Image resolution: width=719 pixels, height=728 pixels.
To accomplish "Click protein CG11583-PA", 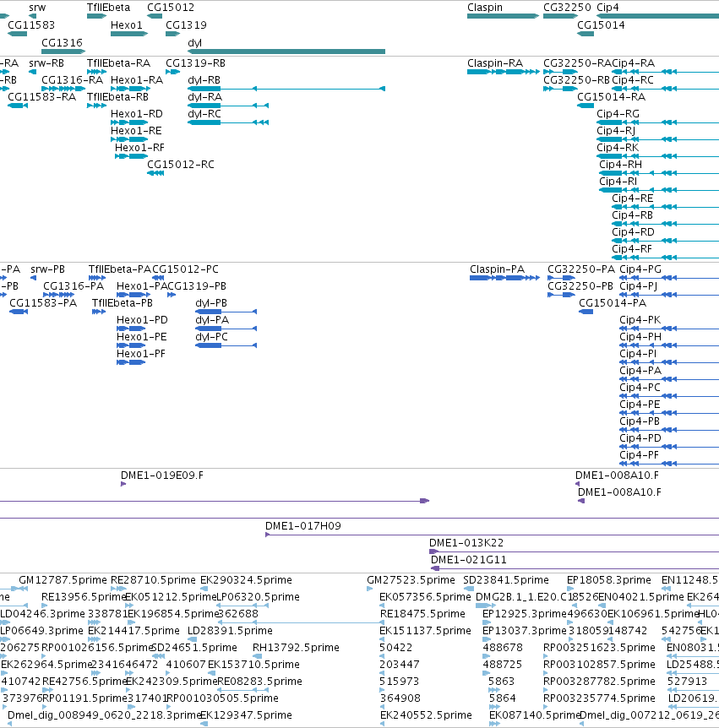I will point(43,303).
